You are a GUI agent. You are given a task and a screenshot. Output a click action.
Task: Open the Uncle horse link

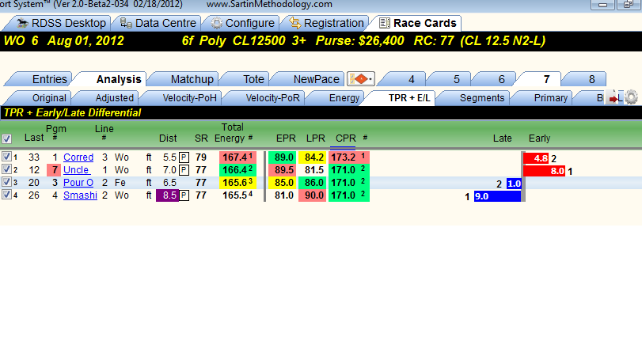point(76,170)
